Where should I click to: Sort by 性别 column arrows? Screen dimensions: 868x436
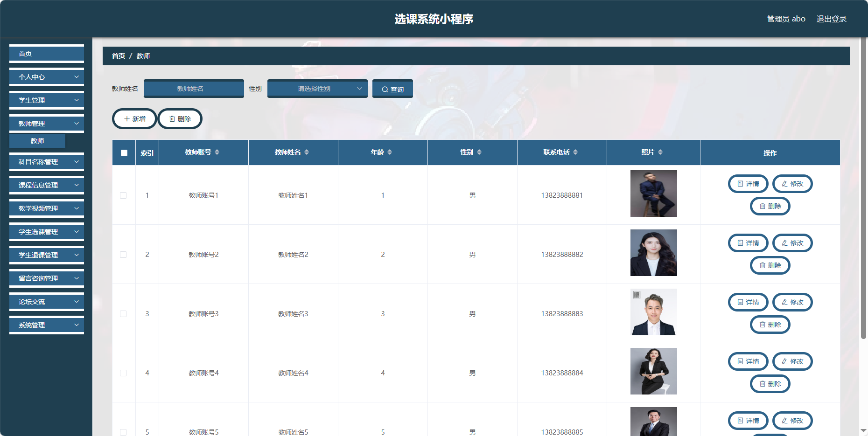point(479,152)
